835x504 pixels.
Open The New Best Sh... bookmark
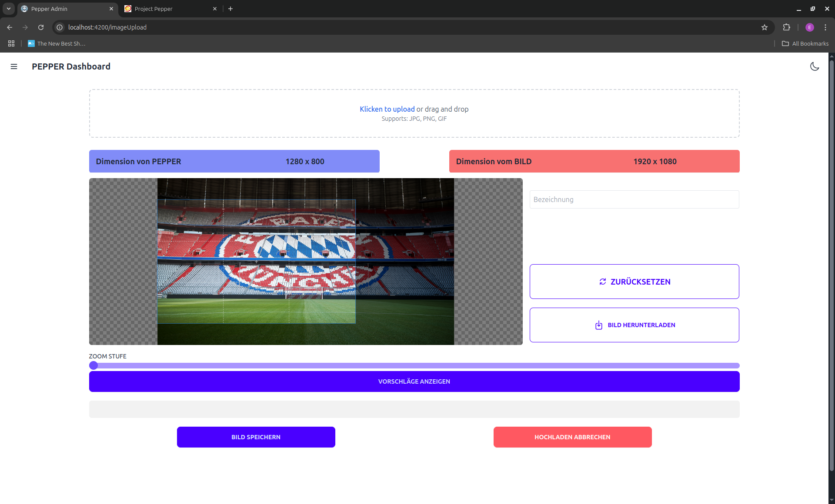[x=57, y=43]
